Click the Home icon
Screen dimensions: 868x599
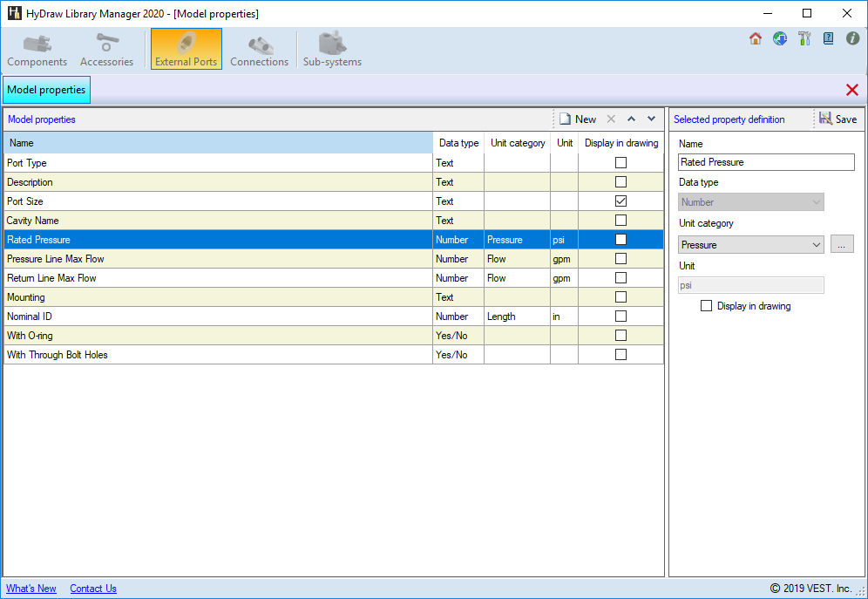tap(756, 38)
